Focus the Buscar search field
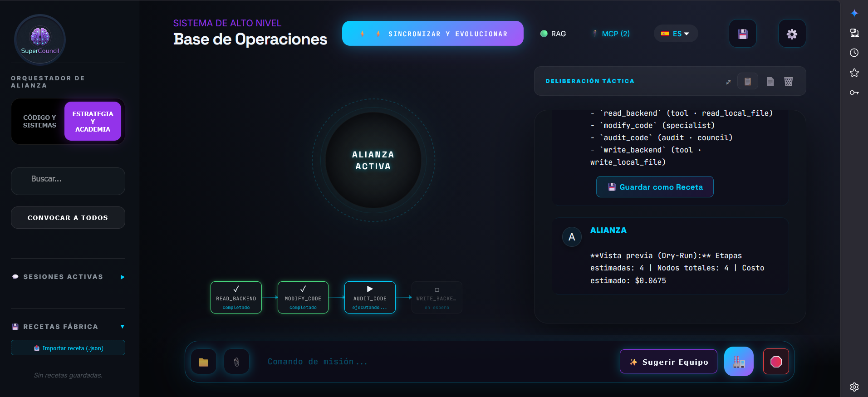 tap(68, 181)
